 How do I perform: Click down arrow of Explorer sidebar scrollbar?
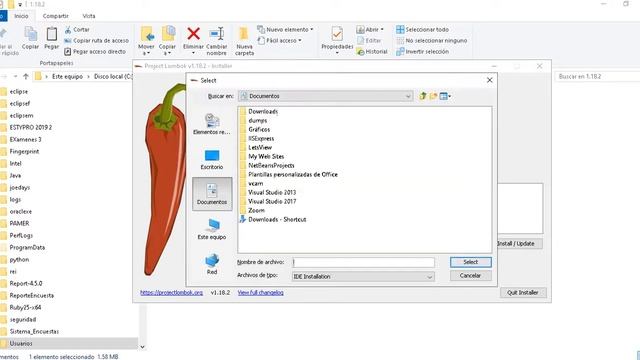142,347
